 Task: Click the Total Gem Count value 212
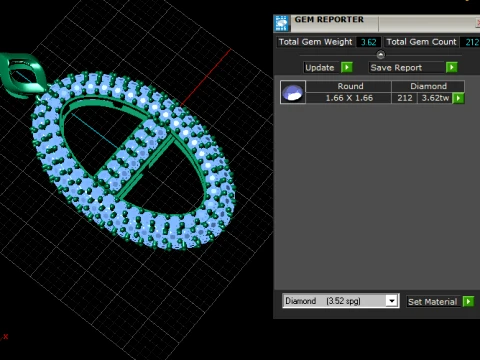pos(472,42)
